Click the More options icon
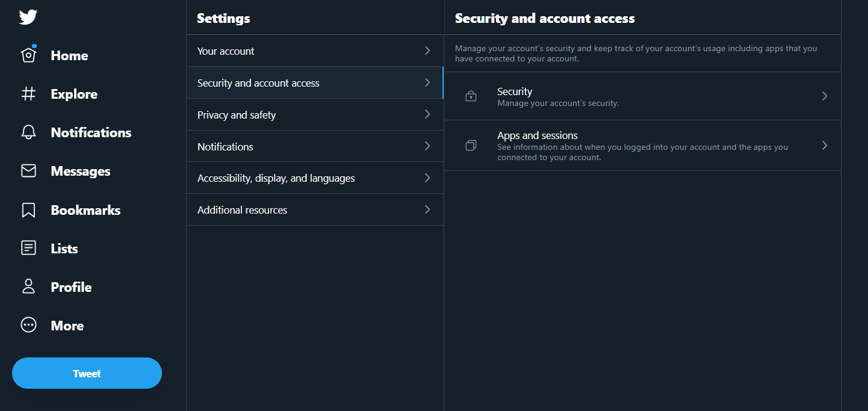 click(28, 325)
